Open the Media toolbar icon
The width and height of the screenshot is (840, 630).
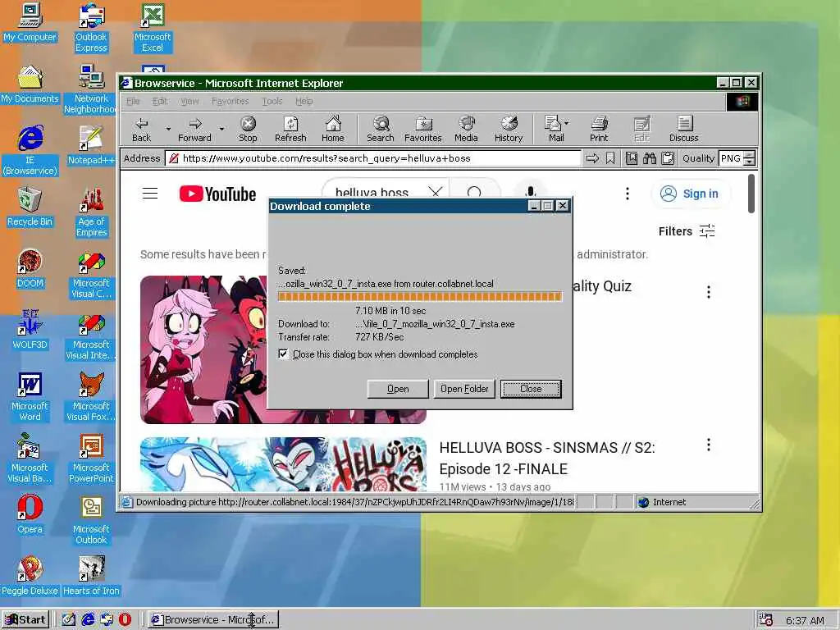[x=466, y=130]
